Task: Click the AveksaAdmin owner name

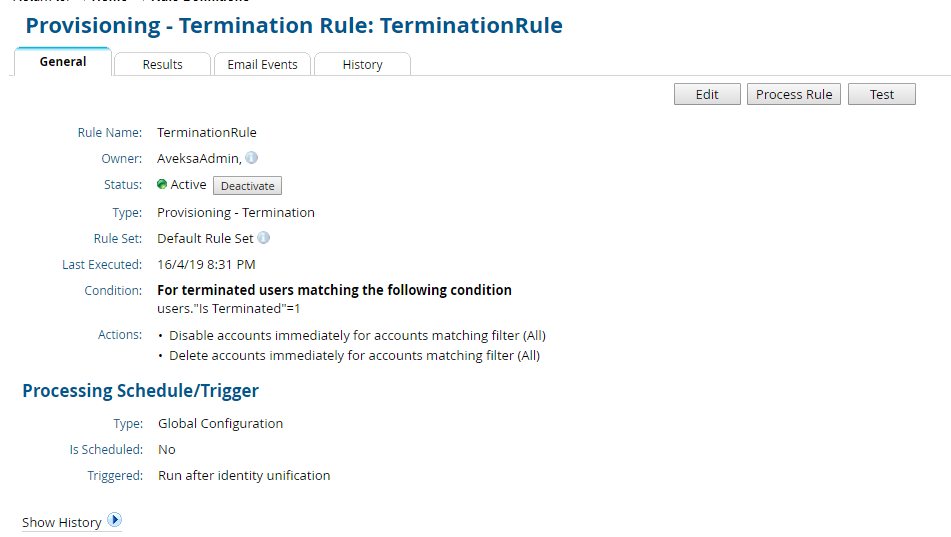Action: [198, 158]
